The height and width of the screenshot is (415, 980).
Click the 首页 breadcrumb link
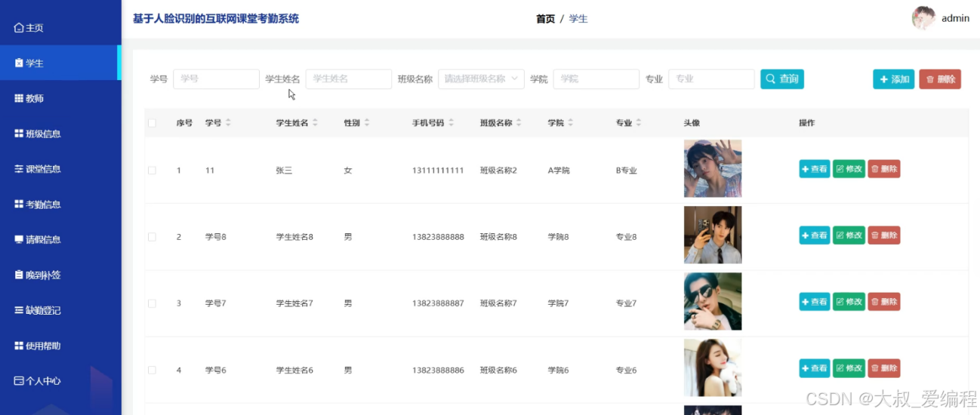click(545, 19)
